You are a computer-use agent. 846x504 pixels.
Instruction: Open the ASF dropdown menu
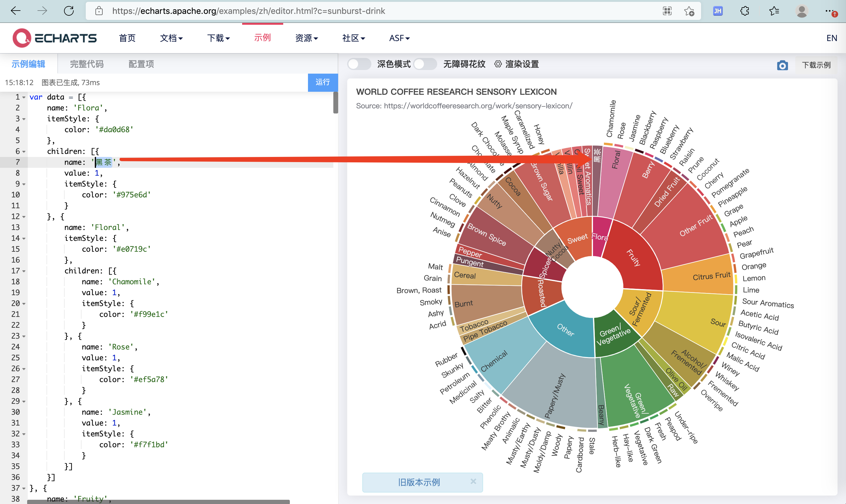tap(399, 38)
